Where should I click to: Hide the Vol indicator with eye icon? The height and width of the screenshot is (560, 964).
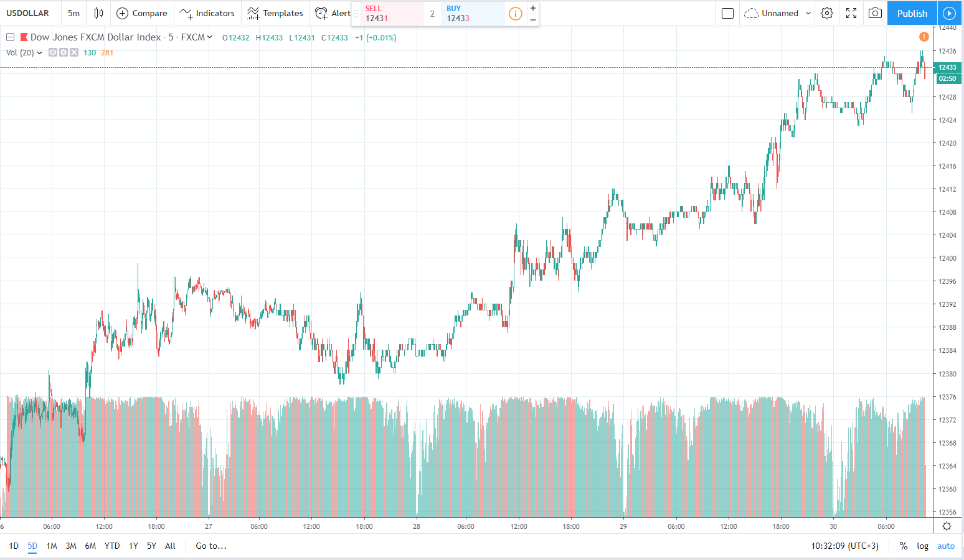pyautogui.click(x=53, y=53)
